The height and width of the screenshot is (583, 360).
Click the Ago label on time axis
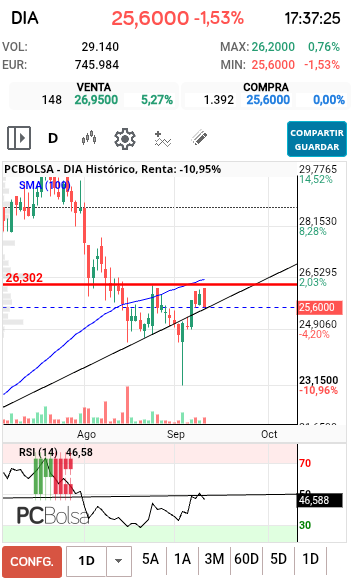[x=86, y=434]
